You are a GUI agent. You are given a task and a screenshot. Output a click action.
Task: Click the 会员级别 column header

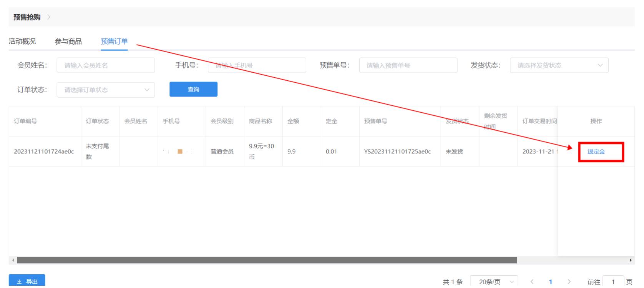pyautogui.click(x=222, y=121)
